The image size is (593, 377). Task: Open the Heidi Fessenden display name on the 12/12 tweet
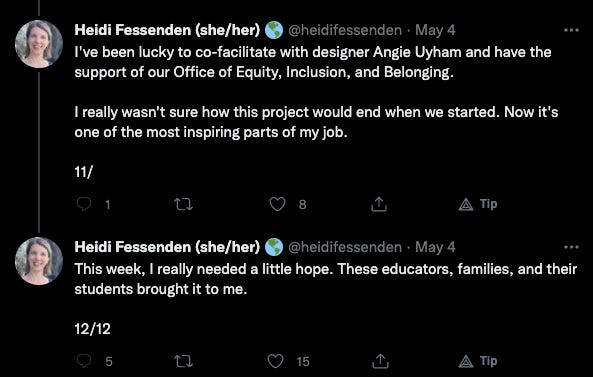167,247
